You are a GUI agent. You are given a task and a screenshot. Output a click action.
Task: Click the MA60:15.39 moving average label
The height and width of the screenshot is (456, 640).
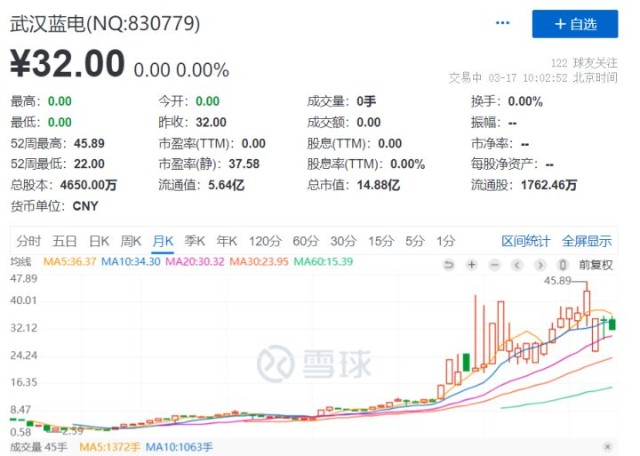(323, 261)
